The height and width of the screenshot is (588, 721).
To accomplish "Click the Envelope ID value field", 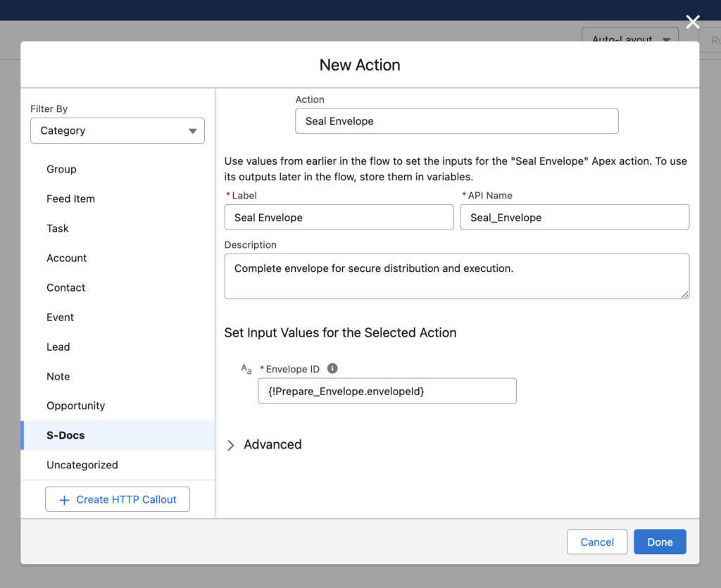I will click(387, 391).
